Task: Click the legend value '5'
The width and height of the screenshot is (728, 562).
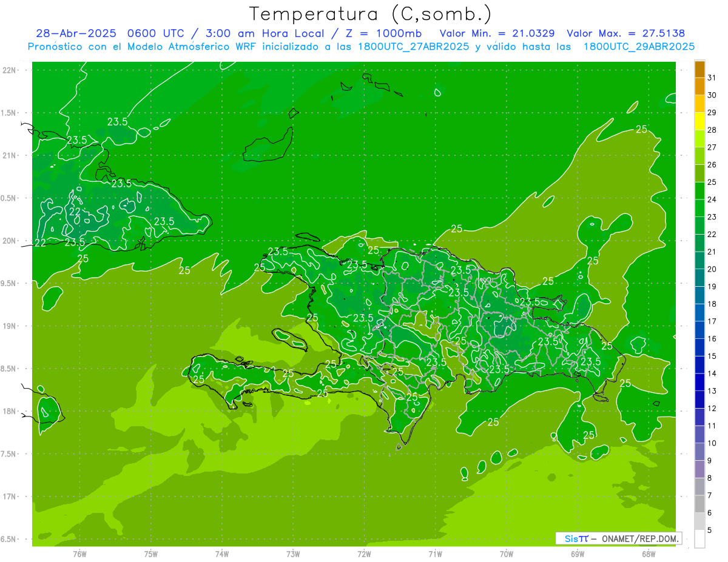Action: point(710,530)
